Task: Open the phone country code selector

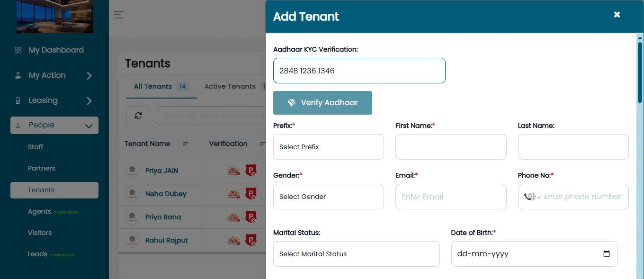Action: pos(532,197)
